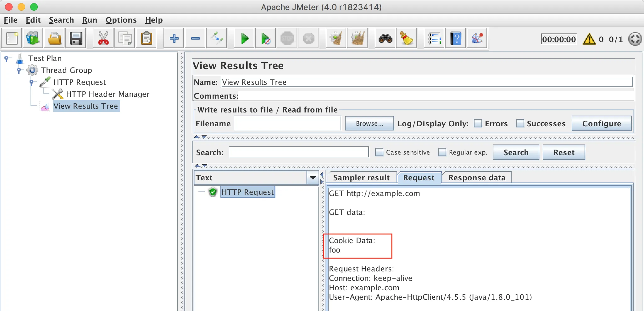Click the Filename input field

[288, 123]
